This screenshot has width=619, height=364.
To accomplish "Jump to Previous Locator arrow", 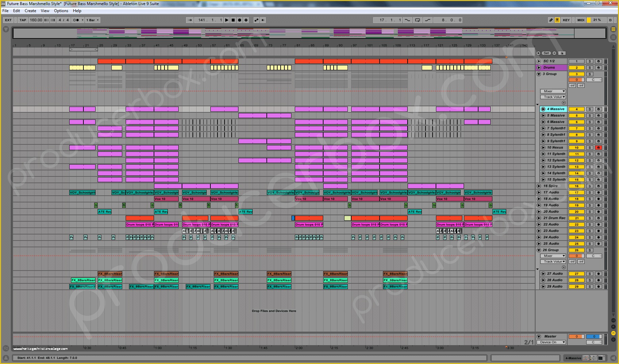I will (x=538, y=53).
